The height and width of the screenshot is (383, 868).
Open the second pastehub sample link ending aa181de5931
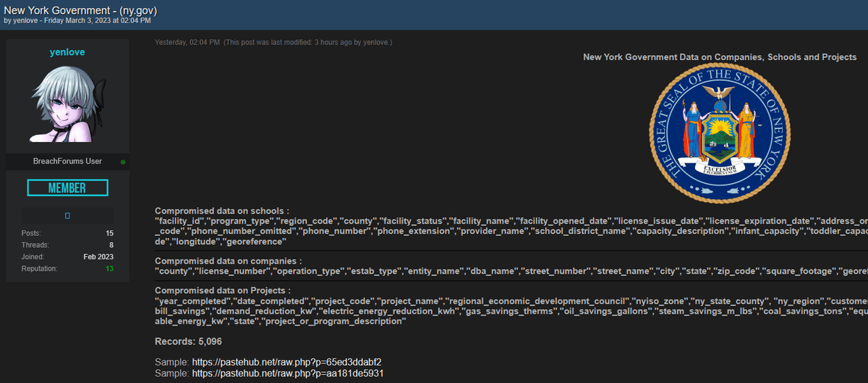click(287, 373)
